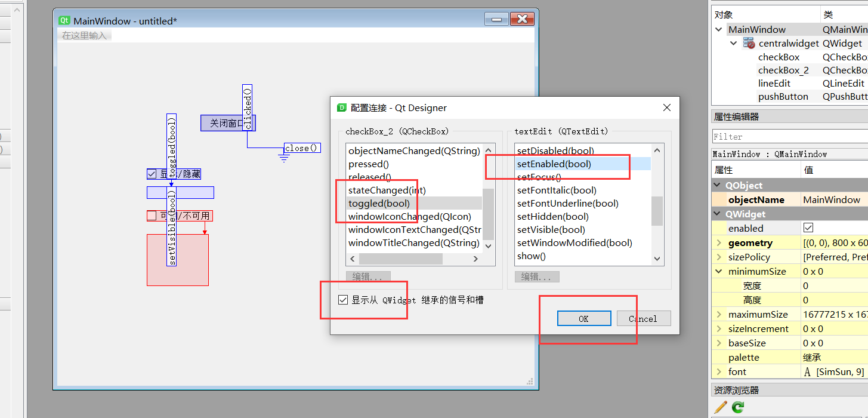Click slot list scroll-up arrow
This screenshot has height=418, width=868.
657,150
